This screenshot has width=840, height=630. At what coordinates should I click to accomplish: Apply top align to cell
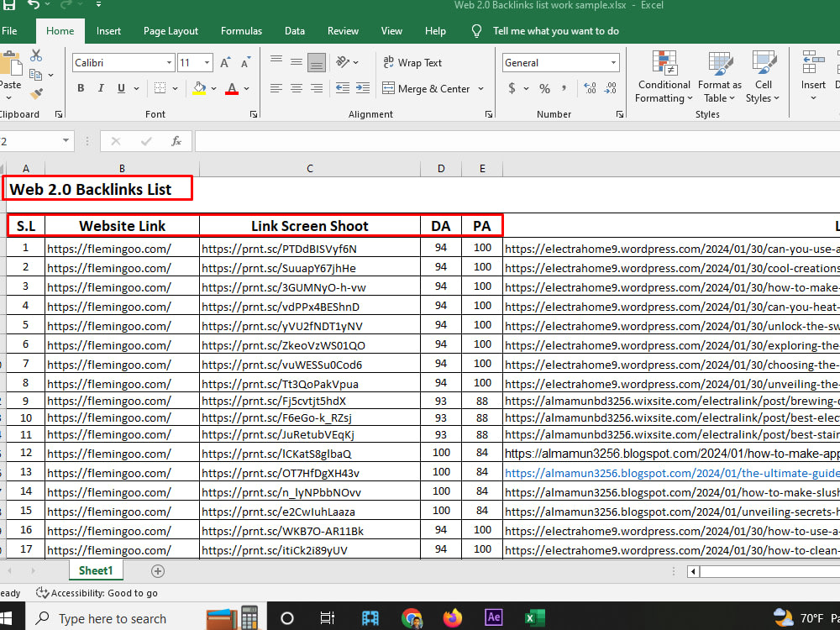(x=276, y=60)
